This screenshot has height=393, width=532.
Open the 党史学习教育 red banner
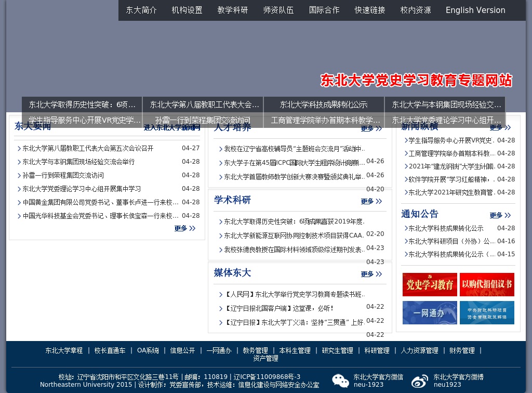pyautogui.click(x=430, y=284)
